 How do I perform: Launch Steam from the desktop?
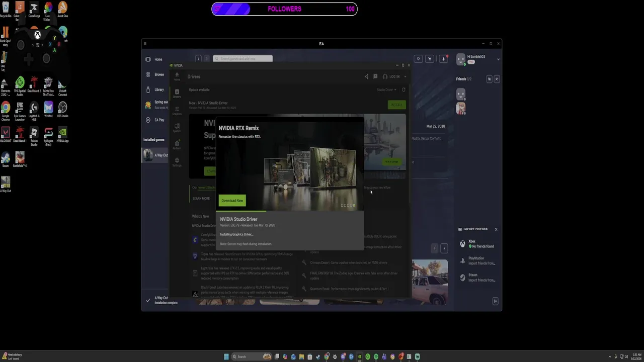tap(6, 159)
